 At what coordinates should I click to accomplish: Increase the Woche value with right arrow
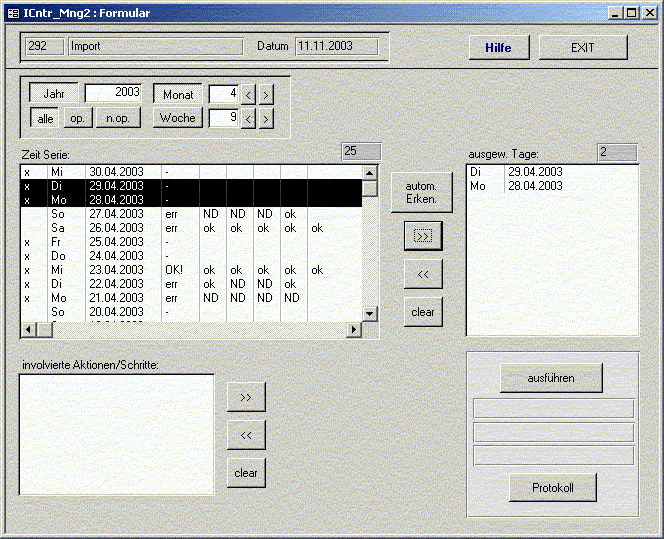click(266, 119)
